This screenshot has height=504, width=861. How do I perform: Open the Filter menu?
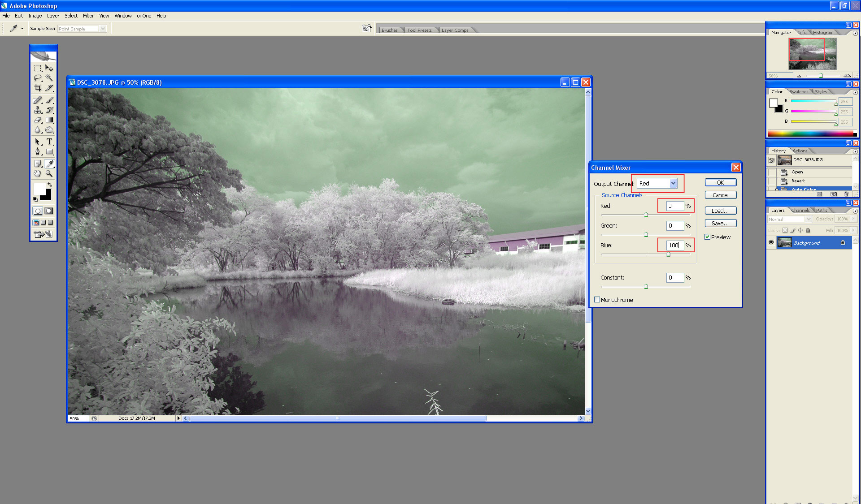tap(88, 16)
